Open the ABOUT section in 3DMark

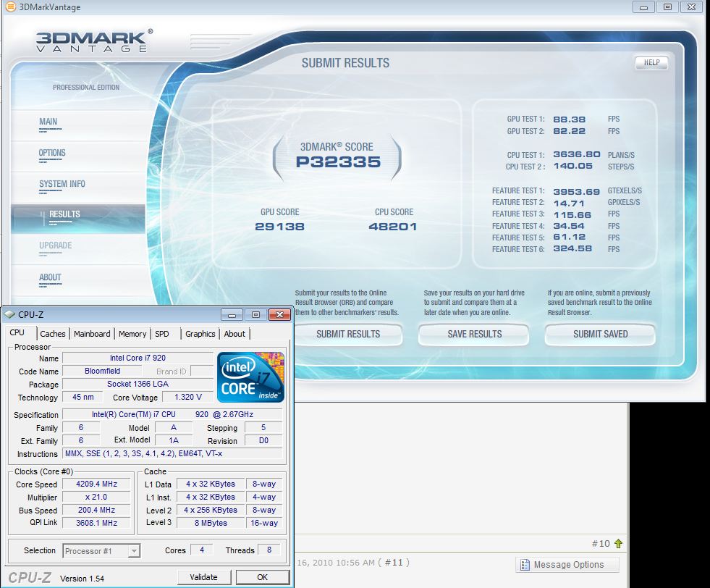[x=49, y=277]
